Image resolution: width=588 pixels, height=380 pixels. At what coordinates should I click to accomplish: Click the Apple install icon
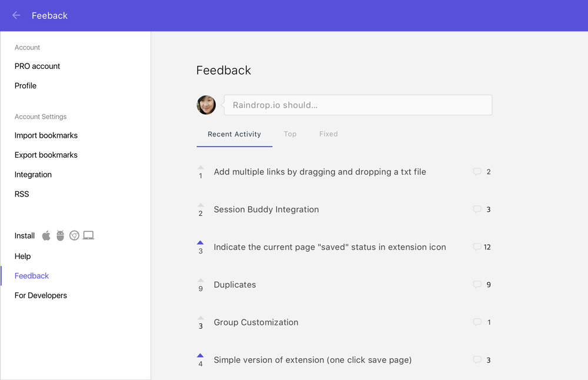point(46,236)
